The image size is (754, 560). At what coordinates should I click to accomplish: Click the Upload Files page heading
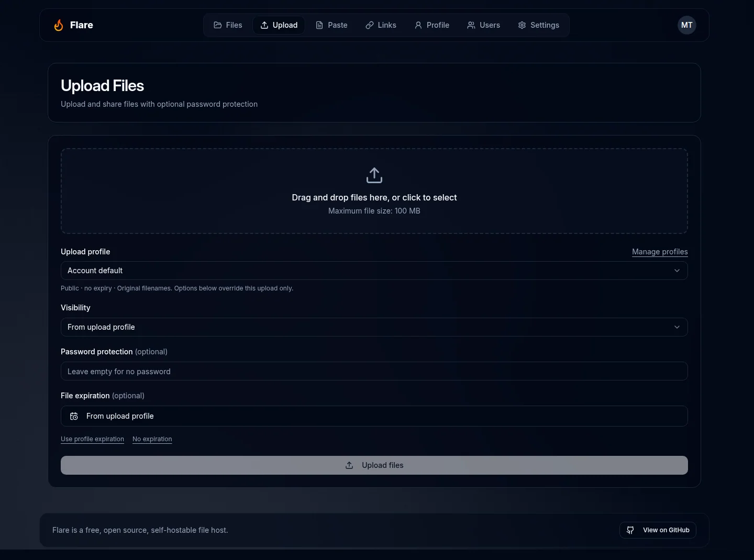[x=102, y=86]
